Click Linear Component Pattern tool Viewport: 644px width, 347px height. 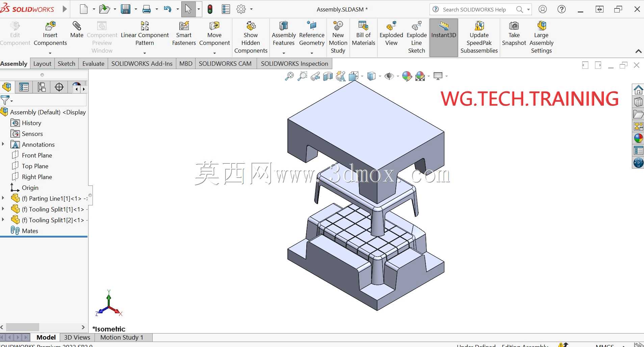point(145,34)
